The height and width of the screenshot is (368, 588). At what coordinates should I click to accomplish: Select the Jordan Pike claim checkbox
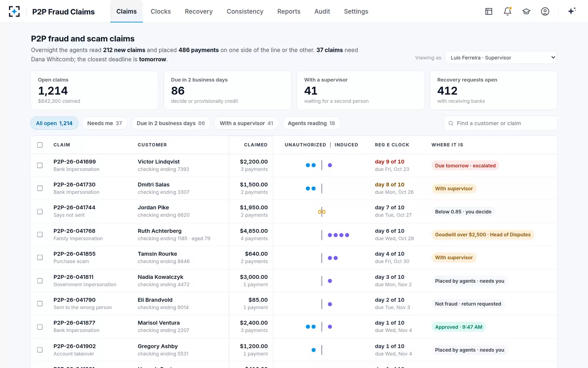pos(40,211)
